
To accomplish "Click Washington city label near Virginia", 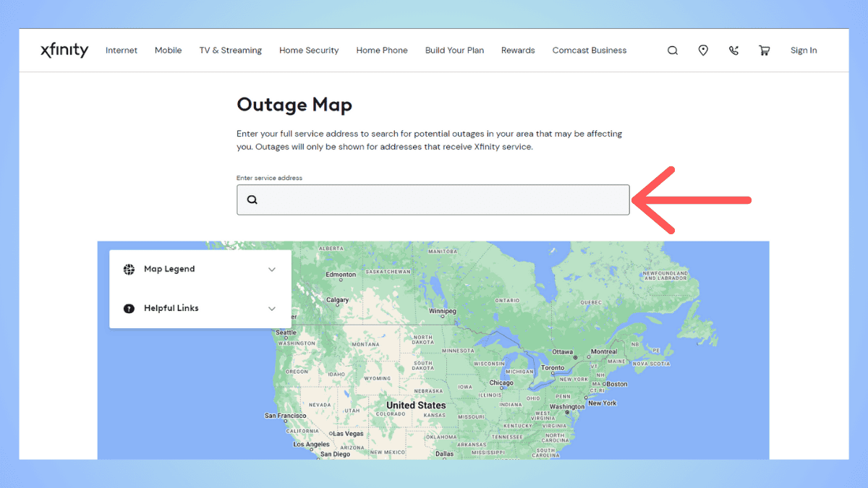I will coord(566,406).
